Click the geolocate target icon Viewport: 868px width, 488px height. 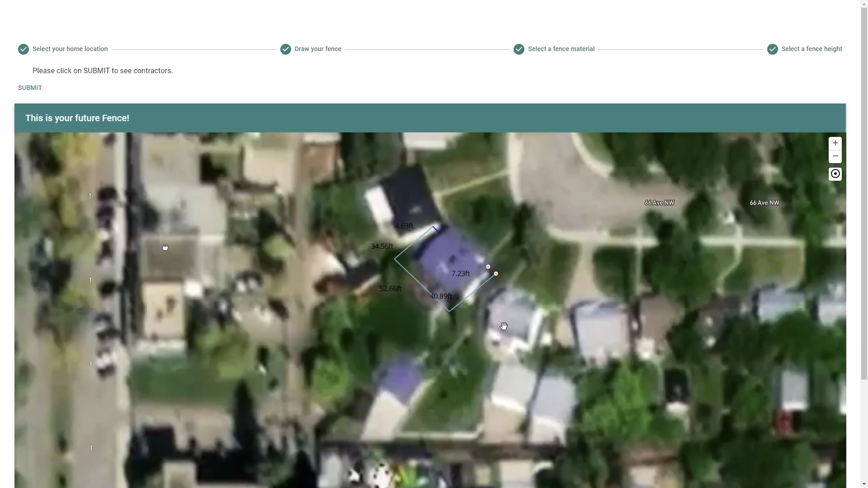pos(835,174)
